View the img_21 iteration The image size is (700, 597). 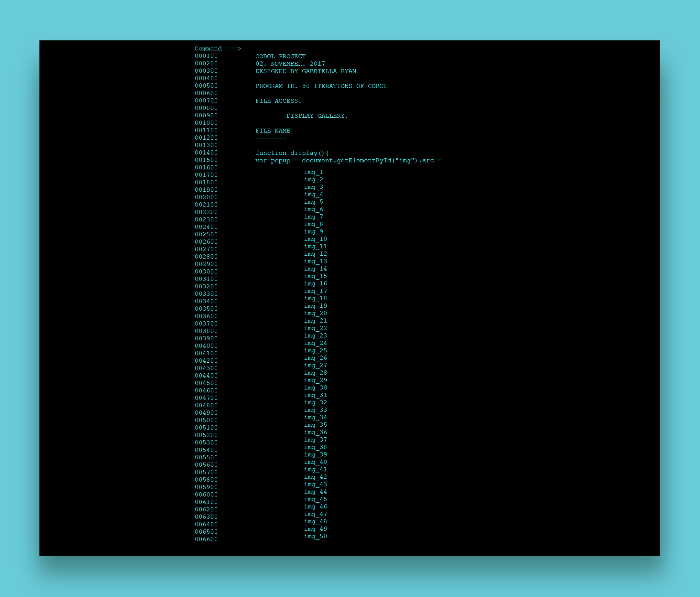point(315,321)
